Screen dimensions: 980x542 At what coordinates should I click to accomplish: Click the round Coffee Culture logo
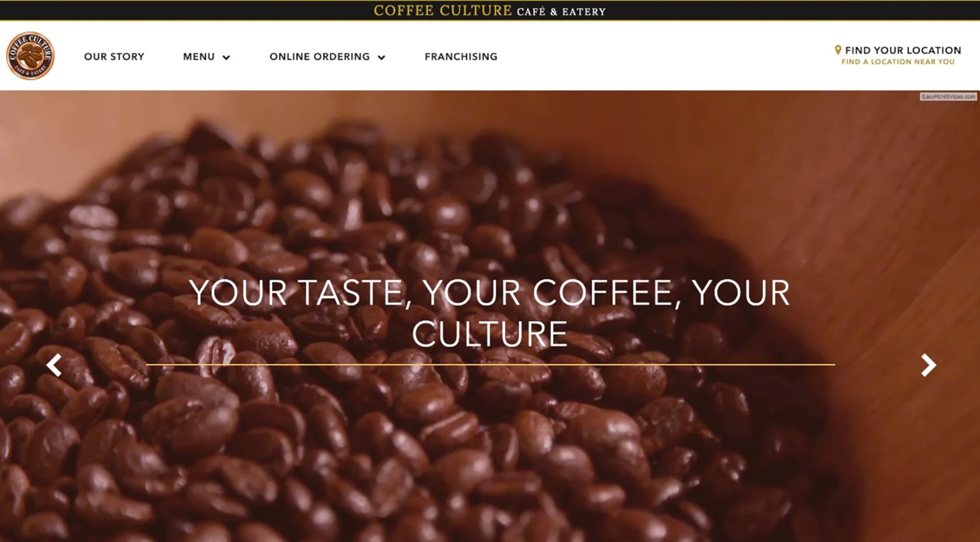coord(30,56)
